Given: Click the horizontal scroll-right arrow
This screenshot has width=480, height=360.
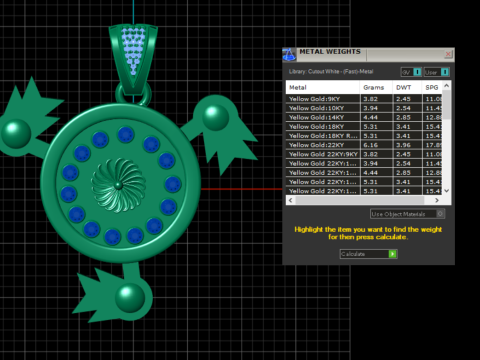Looking at the screenshot, I should pyautogui.click(x=437, y=200).
